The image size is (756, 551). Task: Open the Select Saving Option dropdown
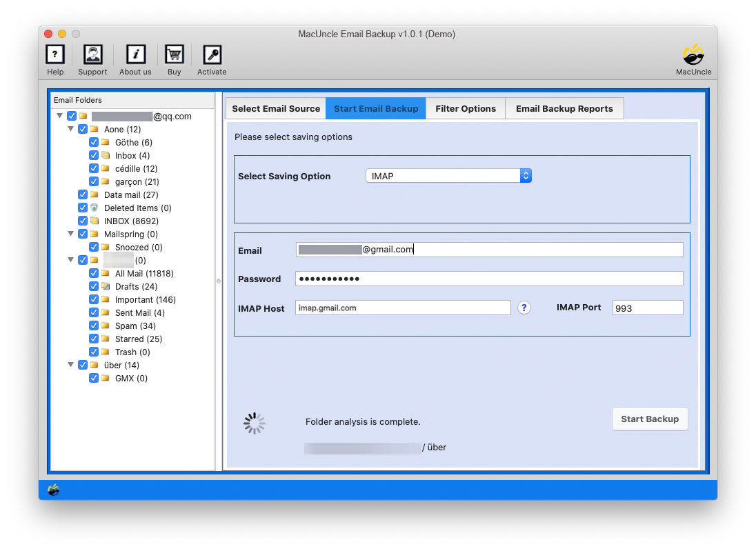[x=448, y=176]
